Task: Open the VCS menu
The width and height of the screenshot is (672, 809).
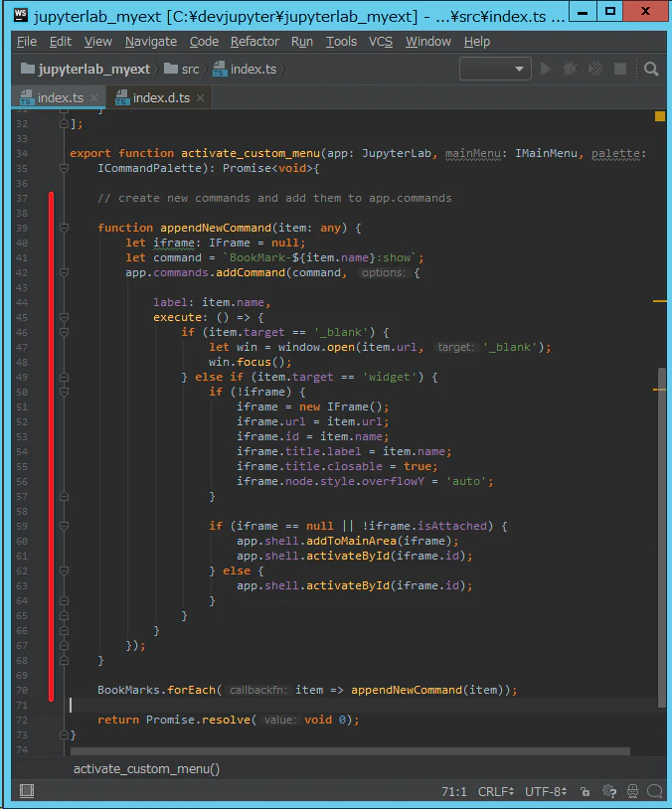Action: [381, 42]
